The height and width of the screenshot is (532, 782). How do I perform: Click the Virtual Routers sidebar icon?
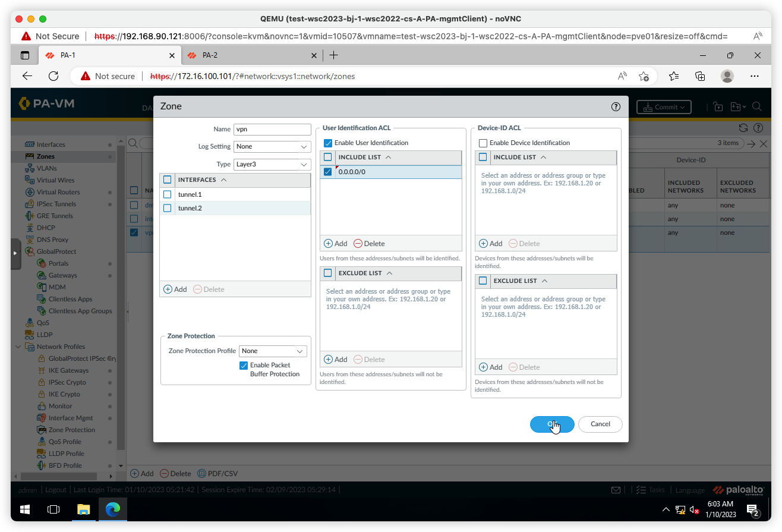click(x=30, y=192)
